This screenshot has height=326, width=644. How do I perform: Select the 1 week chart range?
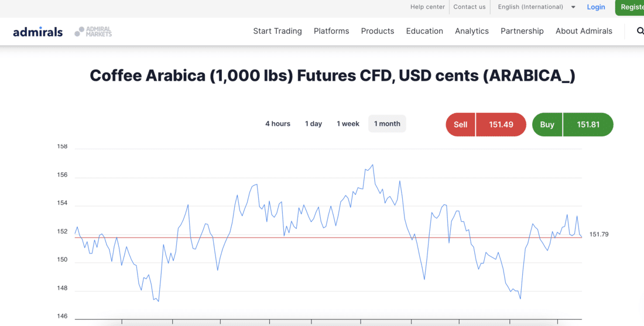coord(348,123)
